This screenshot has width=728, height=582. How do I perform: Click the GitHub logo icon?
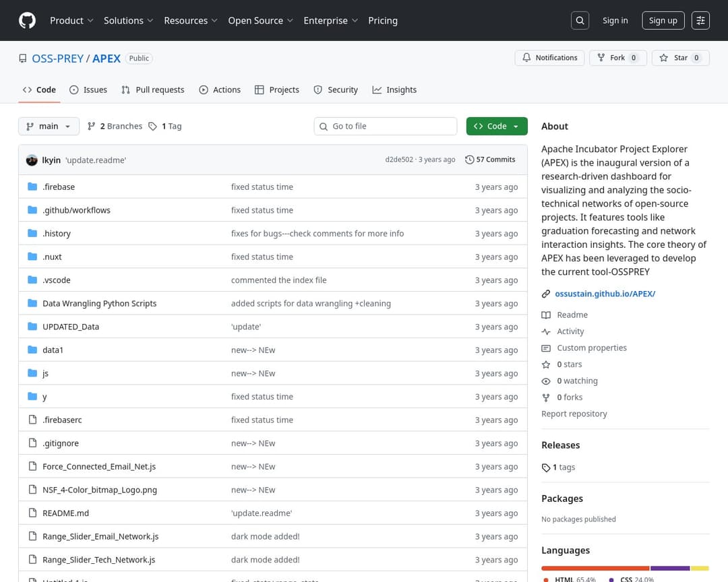[x=27, y=20]
